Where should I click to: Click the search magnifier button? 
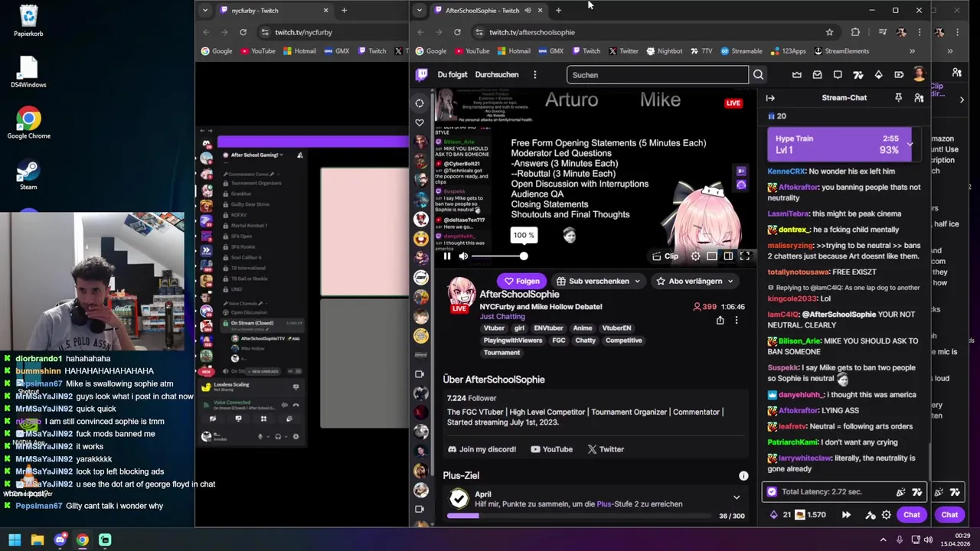(758, 75)
